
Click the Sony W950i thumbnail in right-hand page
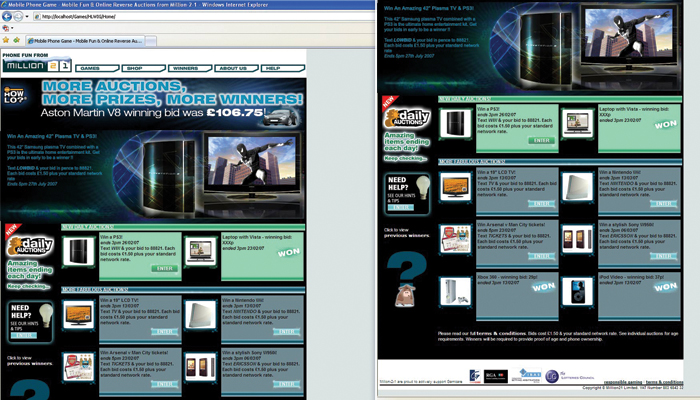tap(577, 239)
